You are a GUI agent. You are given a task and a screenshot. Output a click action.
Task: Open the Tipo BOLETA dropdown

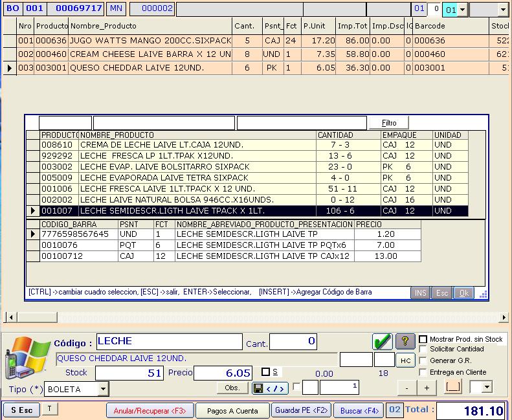(103, 389)
